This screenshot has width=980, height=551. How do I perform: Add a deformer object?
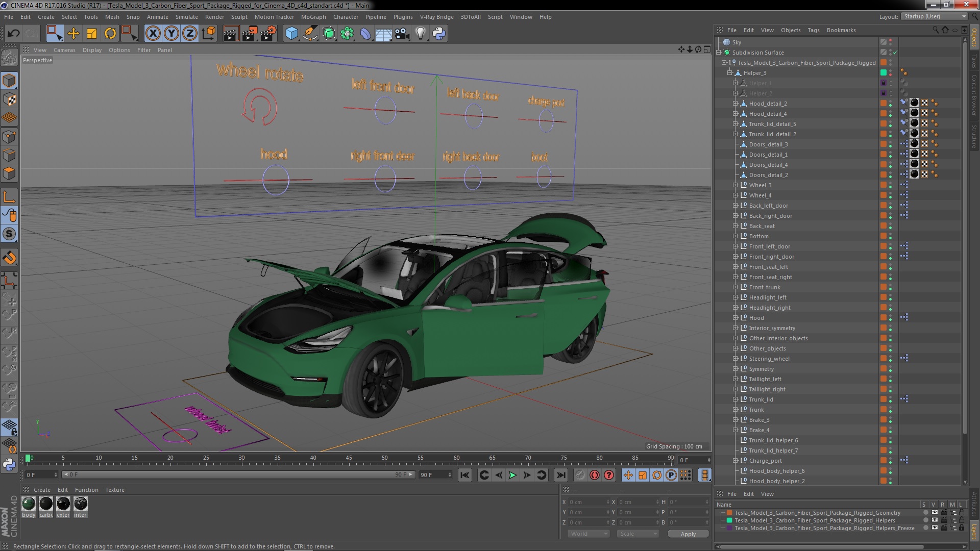click(365, 34)
